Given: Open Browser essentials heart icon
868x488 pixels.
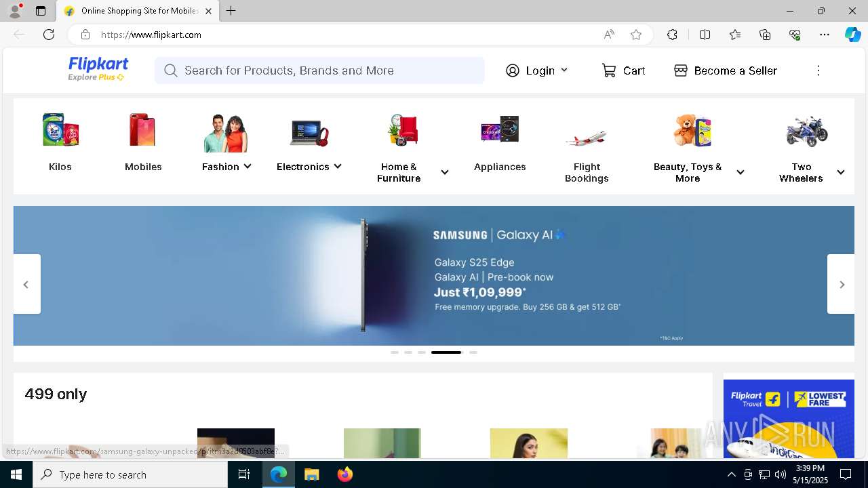Looking at the screenshot, I should pos(795,35).
